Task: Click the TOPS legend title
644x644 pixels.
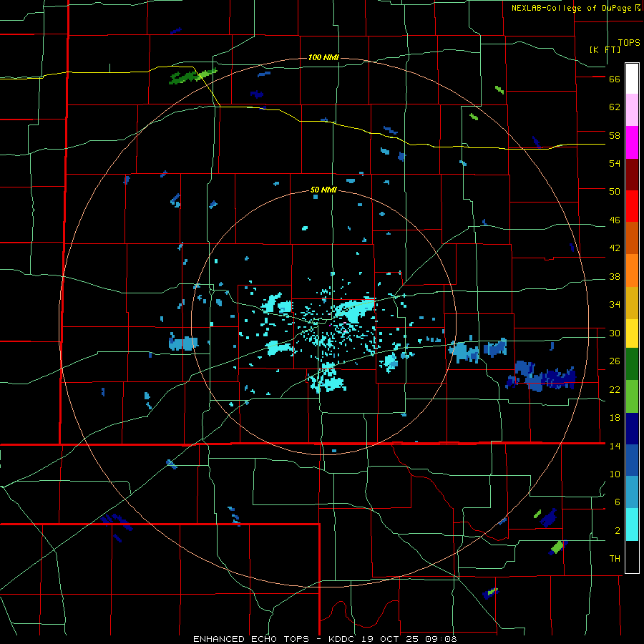Action: click(x=629, y=43)
